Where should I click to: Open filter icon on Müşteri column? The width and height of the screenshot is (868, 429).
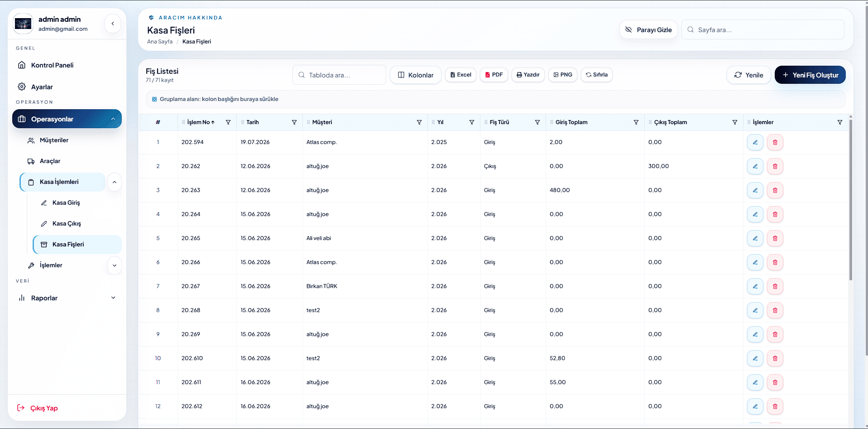coord(419,122)
